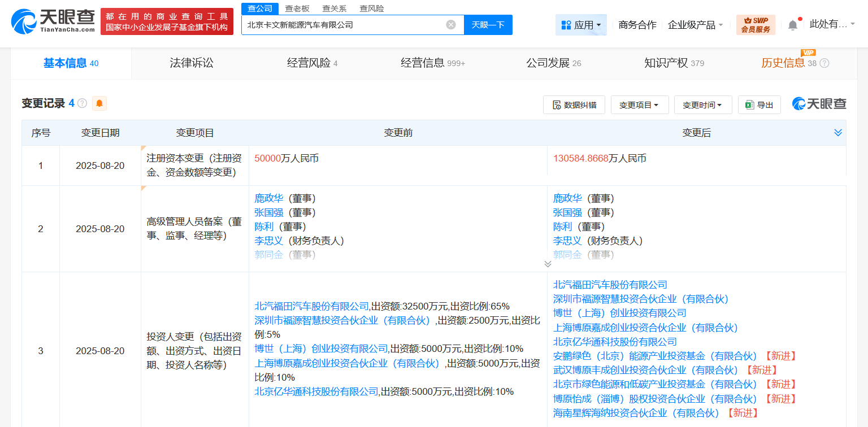868x427 pixels.
Task: Open 北京亿华通科技股份有限公司 in 变更前 column
Action: coord(316,391)
